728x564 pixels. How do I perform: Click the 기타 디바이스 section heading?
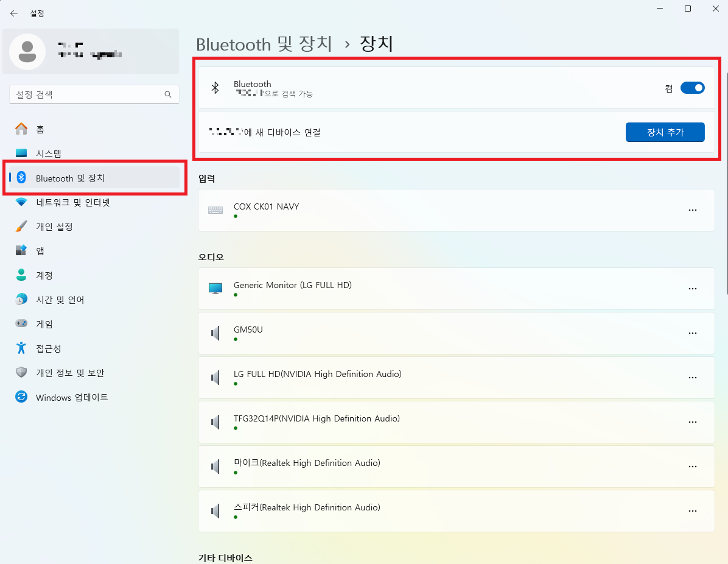coord(225,558)
